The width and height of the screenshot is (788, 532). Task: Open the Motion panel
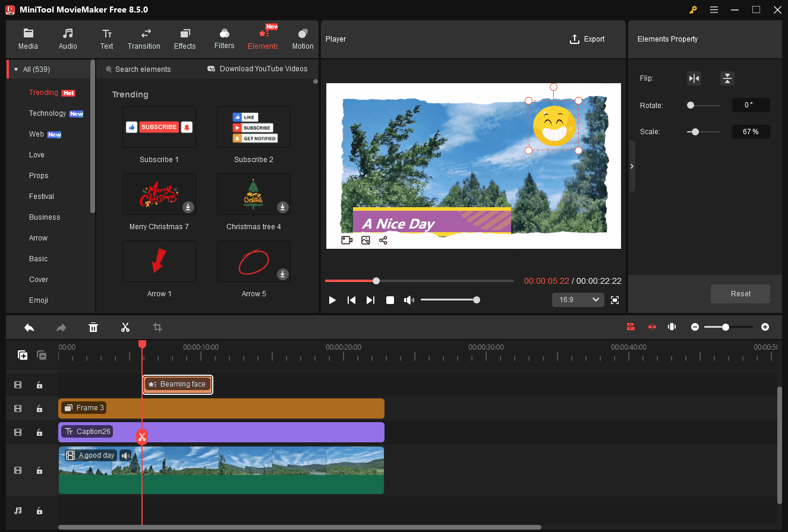[x=302, y=39]
